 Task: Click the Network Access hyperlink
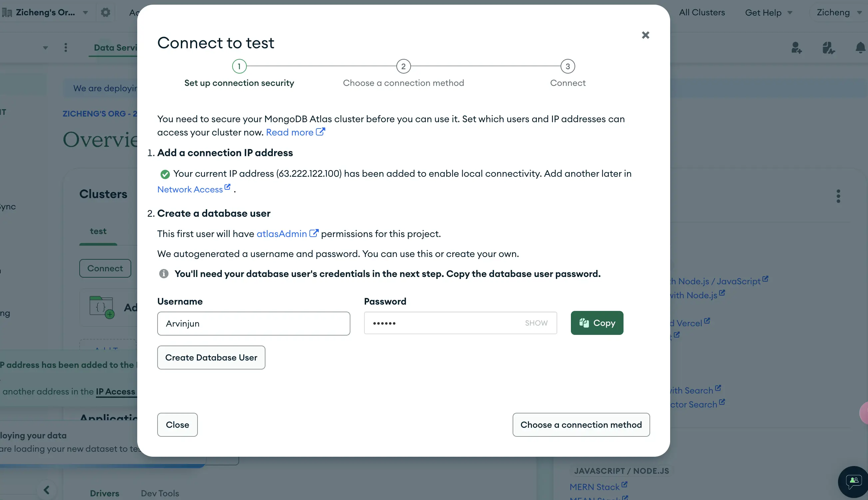pyautogui.click(x=190, y=189)
